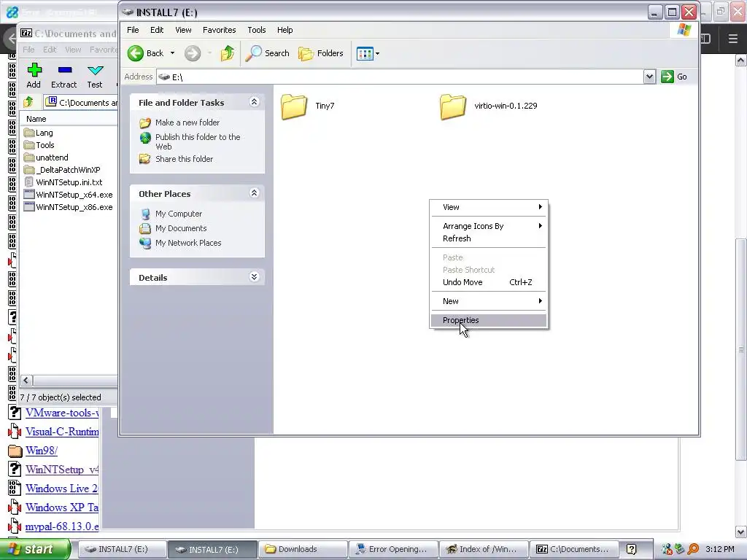
Task: Open the WinNTSetup_v4 link in browser
Action: click(x=62, y=470)
